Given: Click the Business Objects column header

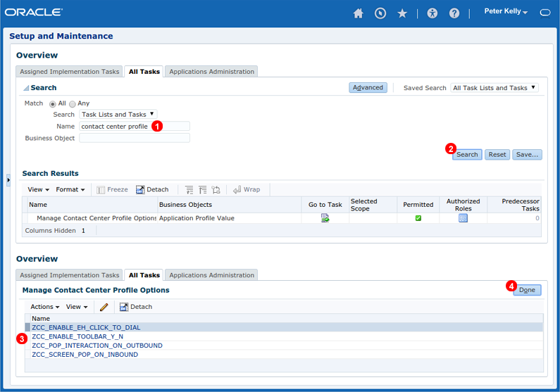Looking at the screenshot, I should (x=230, y=205).
